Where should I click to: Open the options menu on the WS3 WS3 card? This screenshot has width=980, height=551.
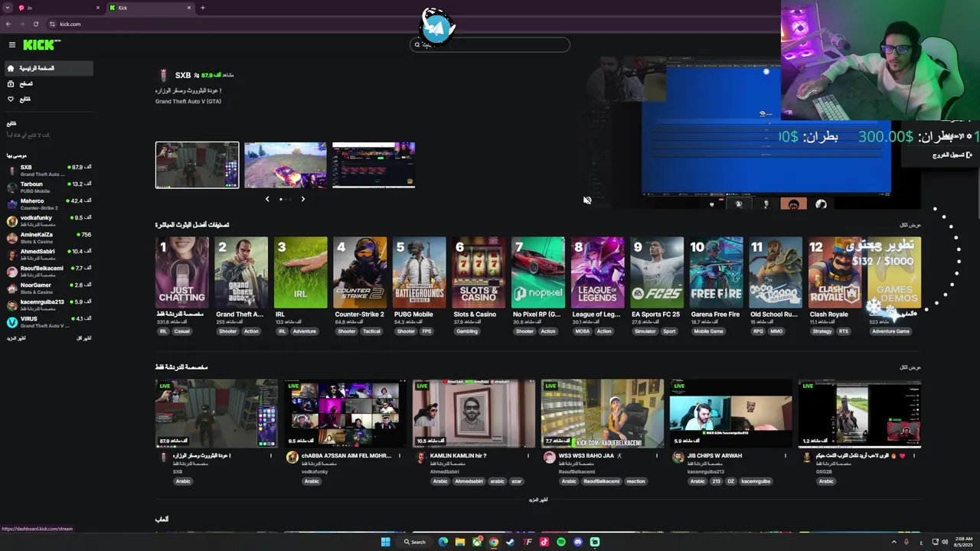[x=657, y=455]
